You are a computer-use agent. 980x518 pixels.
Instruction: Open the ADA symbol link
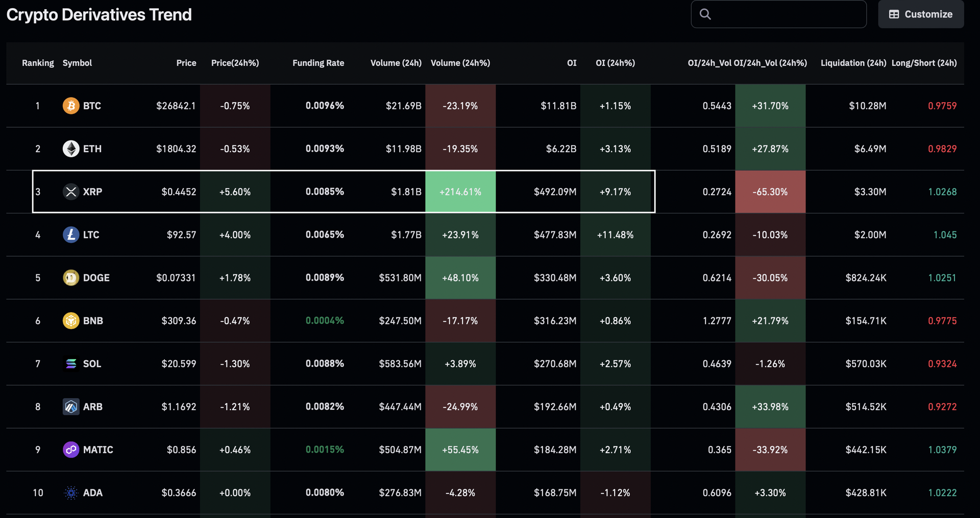click(x=93, y=492)
